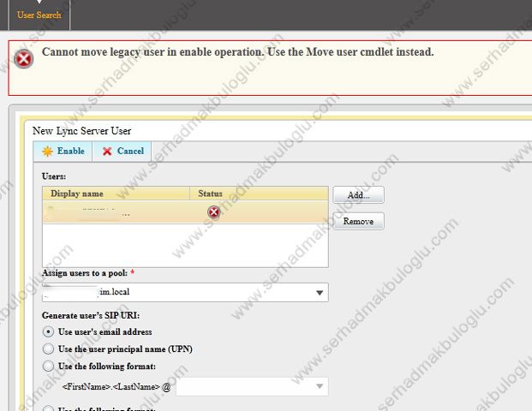The image size is (532, 411).
Task: Open the Assign users to a pool dropdown
Action: pos(185,292)
